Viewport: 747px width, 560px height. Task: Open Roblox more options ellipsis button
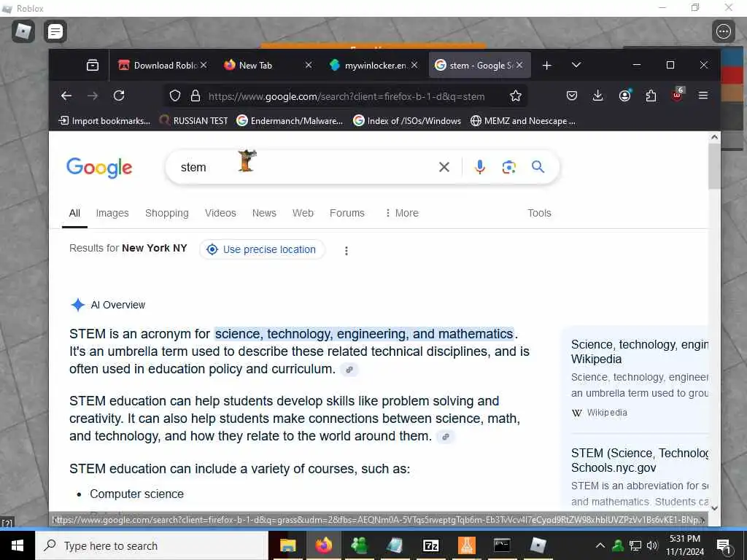click(723, 31)
